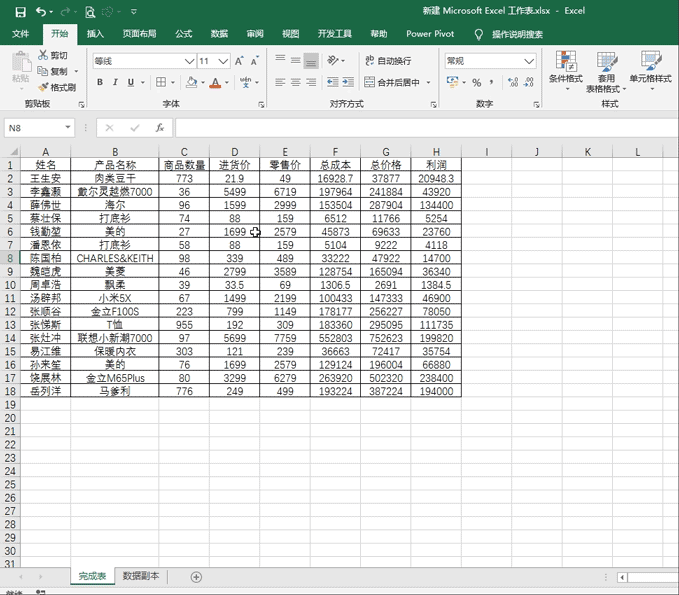Click the insert function fx icon
Image resolution: width=679 pixels, height=595 pixels.
[160, 128]
